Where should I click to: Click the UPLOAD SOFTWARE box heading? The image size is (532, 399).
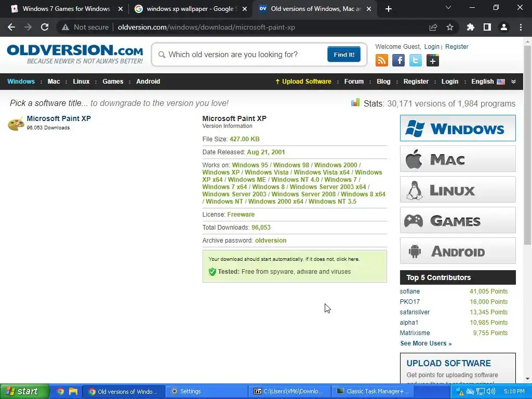coord(448,363)
